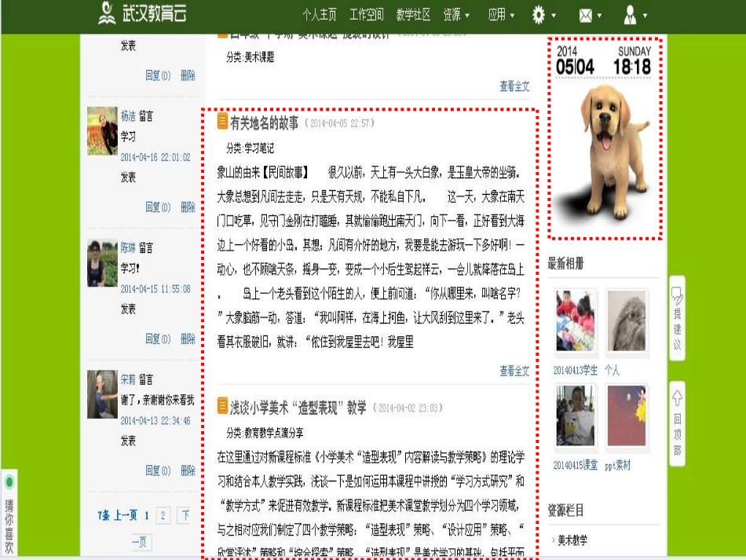Screen dimensions: 746x560
Task: Click the 资源栏目 section heading
Action: (565, 511)
